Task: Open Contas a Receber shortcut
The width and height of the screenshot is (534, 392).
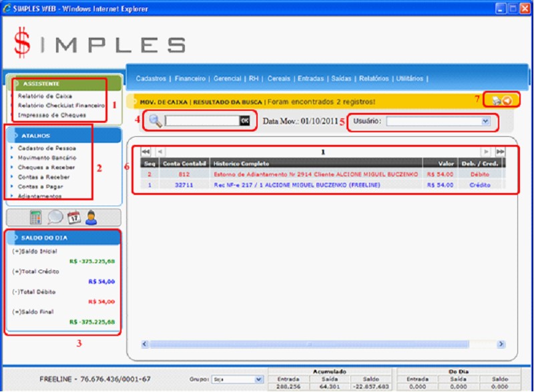Action: [43, 177]
